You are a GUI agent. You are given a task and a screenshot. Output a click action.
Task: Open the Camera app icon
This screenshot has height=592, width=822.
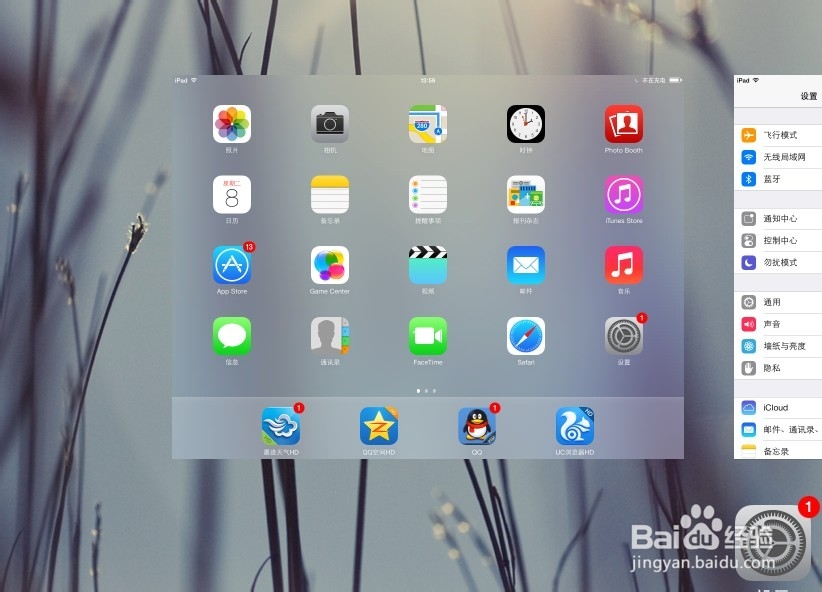click(x=330, y=124)
